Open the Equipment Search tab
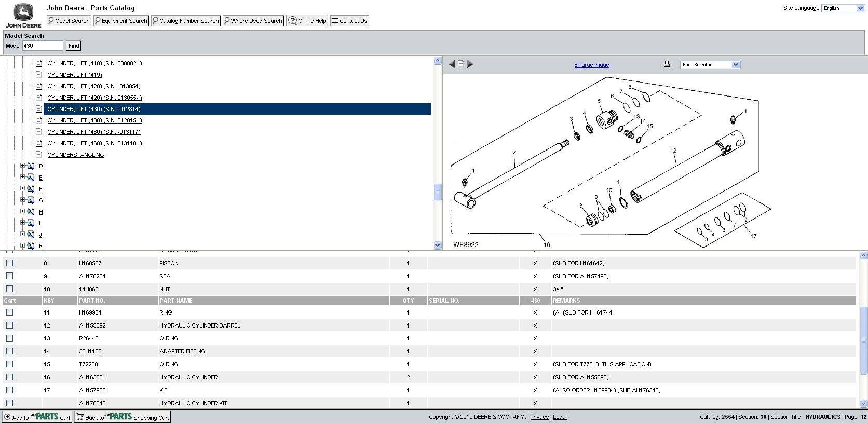868x423 pixels. [x=121, y=21]
